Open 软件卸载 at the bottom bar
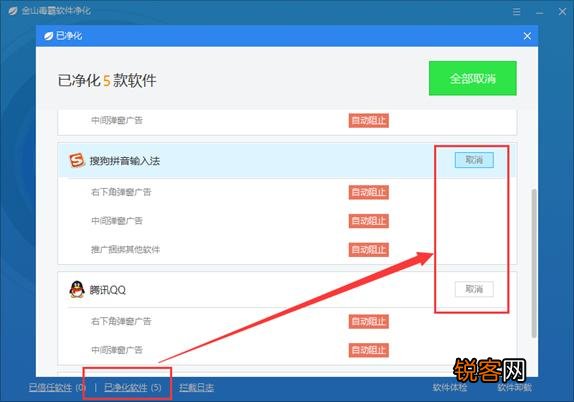 pos(514,387)
